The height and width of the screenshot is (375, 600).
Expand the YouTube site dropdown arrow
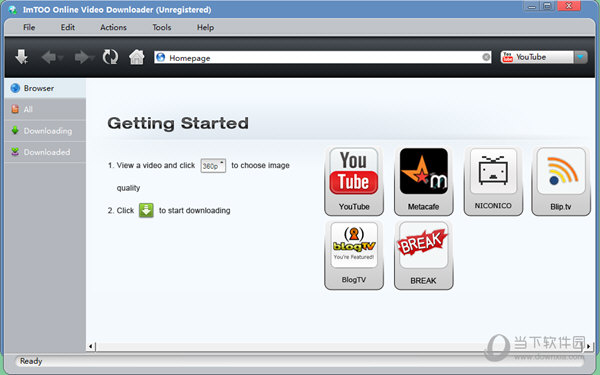580,57
